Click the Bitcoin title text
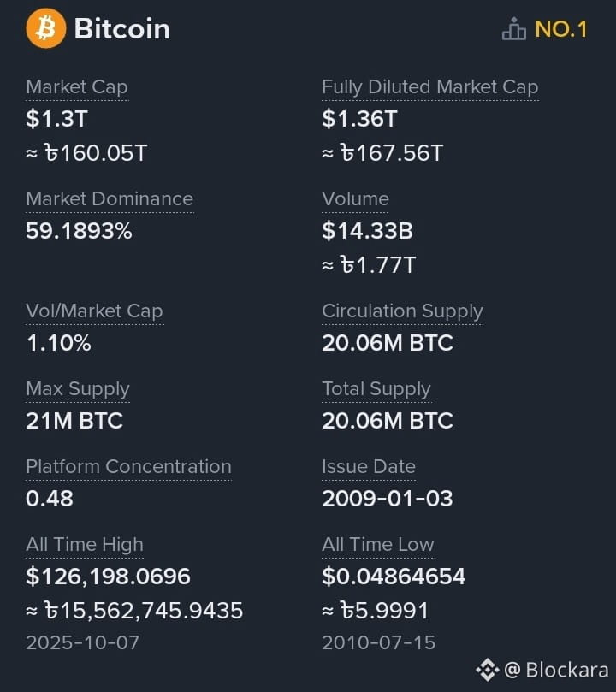The image size is (616, 692). 121,29
